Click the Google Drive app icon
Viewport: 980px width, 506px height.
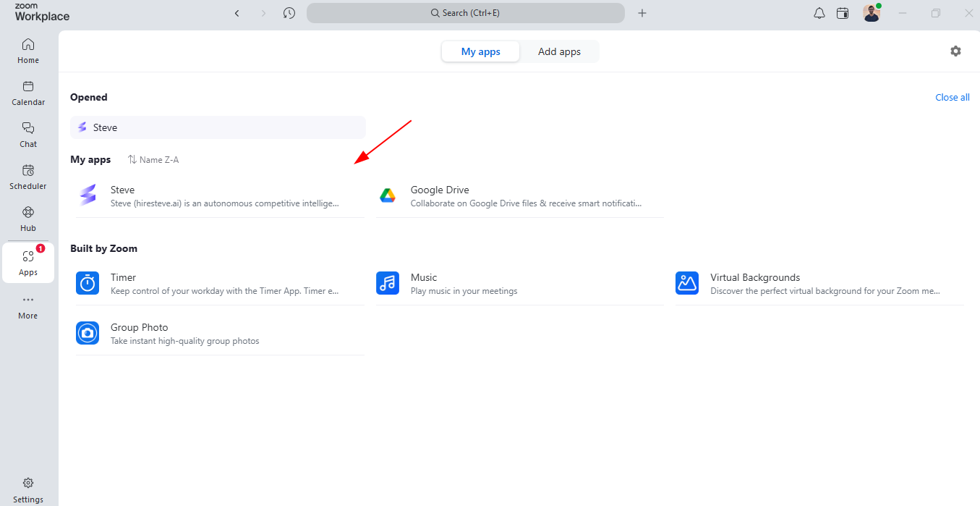(388, 196)
